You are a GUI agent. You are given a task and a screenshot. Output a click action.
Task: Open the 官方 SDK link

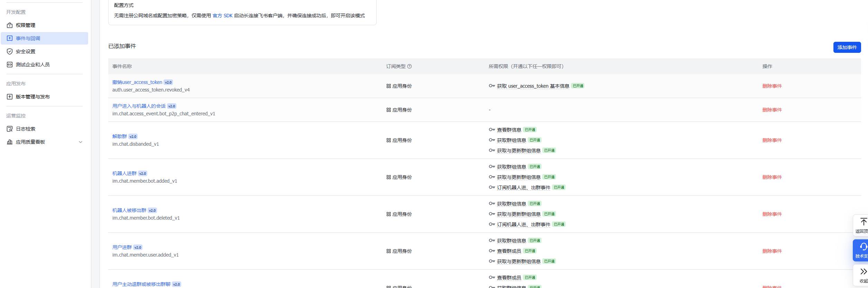click(x=222, y=16)
